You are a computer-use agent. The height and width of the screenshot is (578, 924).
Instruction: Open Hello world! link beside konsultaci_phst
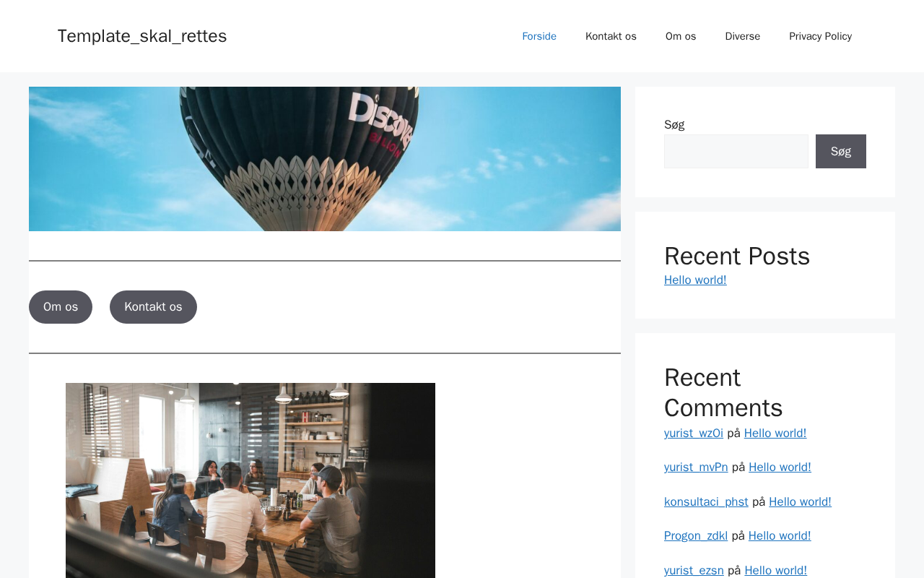point(800,502)
